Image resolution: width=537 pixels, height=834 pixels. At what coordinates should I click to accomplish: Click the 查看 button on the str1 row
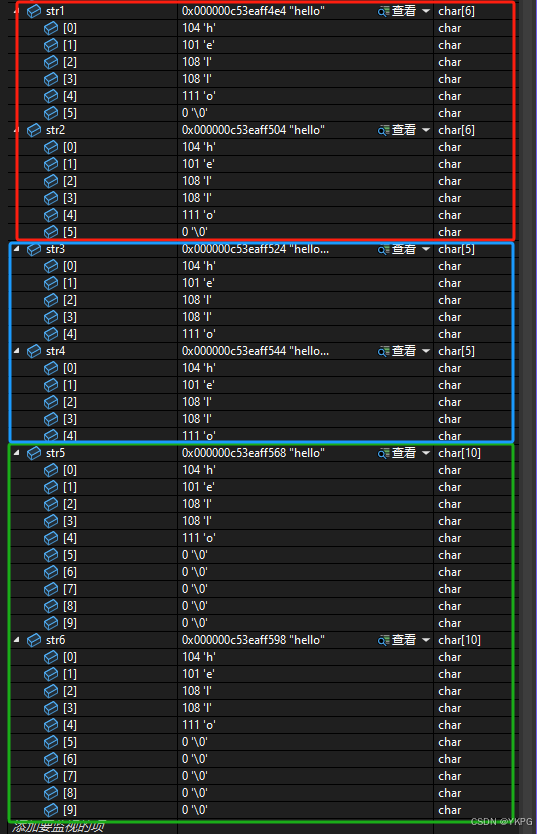[x=404, y=11]
